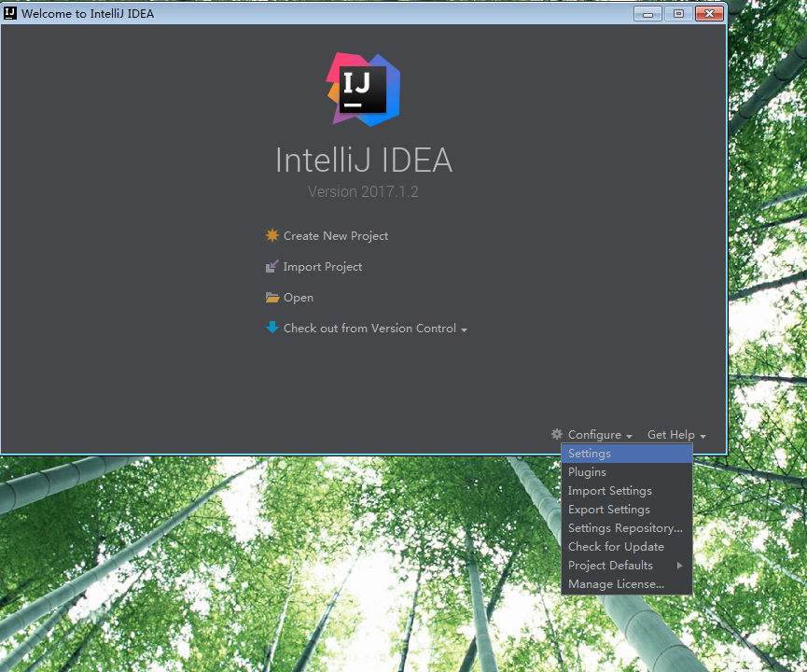Open Manage License... entry

click(x=627, y=584)
